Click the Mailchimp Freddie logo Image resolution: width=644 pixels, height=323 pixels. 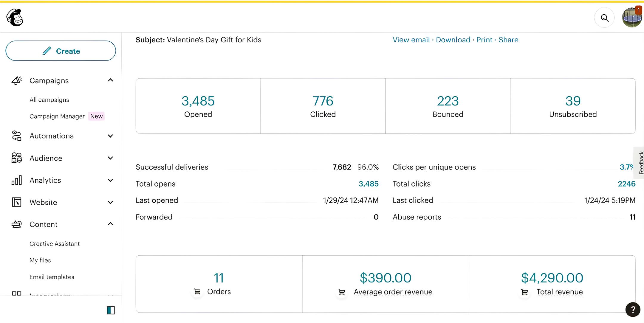(15, 17)
